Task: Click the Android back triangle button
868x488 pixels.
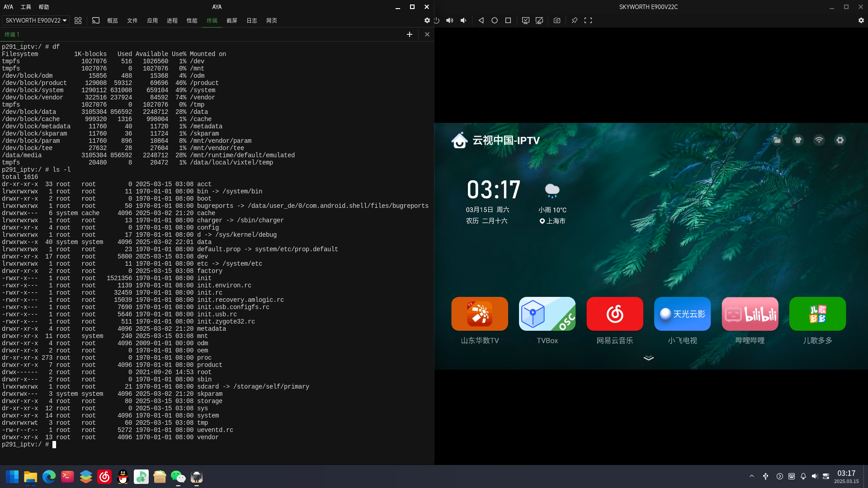Action: coord(481,20)
